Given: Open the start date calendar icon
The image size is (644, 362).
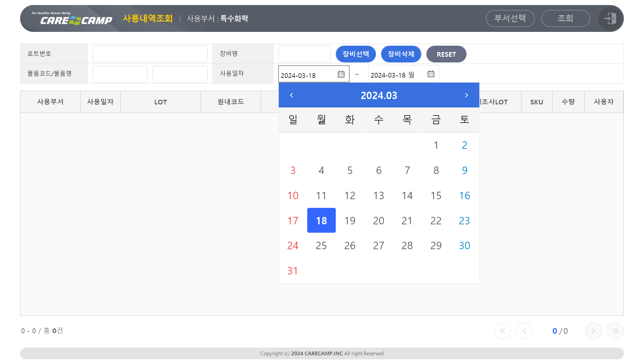Looking at the screenshot, I should click(x=341, y=74).
